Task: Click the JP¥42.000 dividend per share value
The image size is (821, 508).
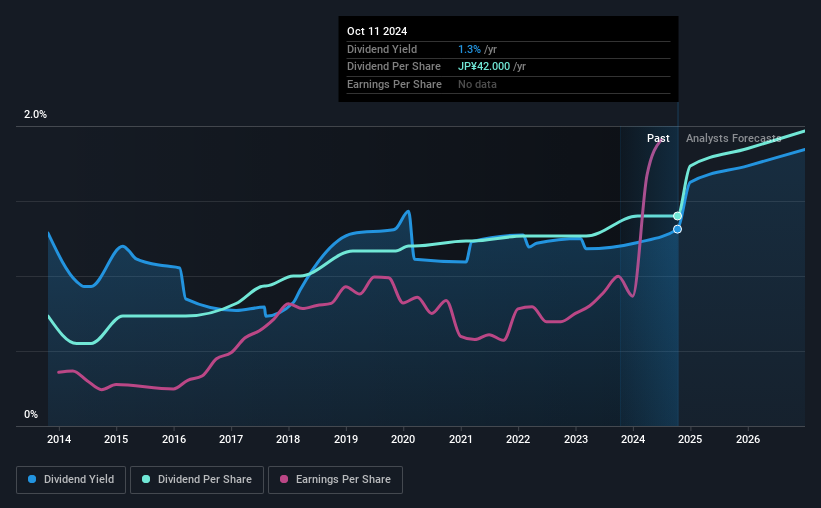Action: click(x=484, y=66)
